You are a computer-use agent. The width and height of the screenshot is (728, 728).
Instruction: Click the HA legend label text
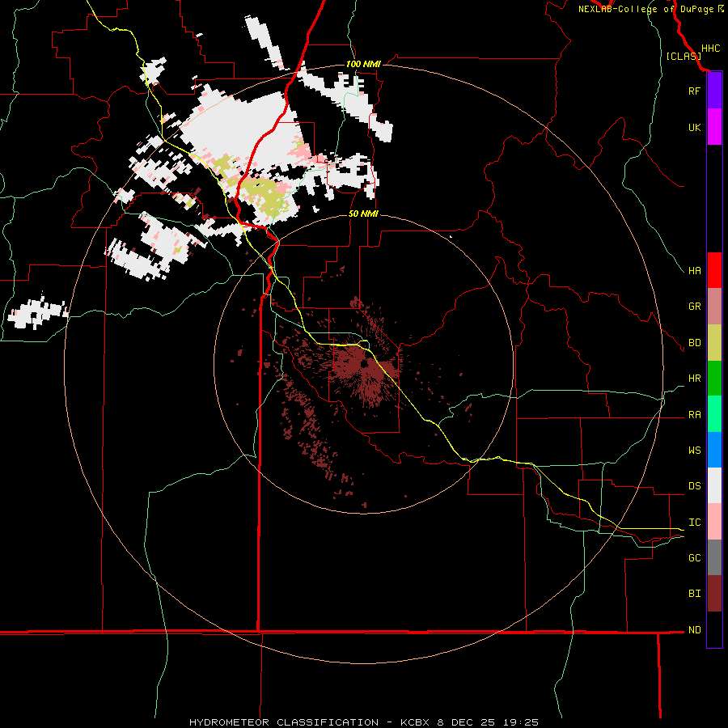pos(694,271)
